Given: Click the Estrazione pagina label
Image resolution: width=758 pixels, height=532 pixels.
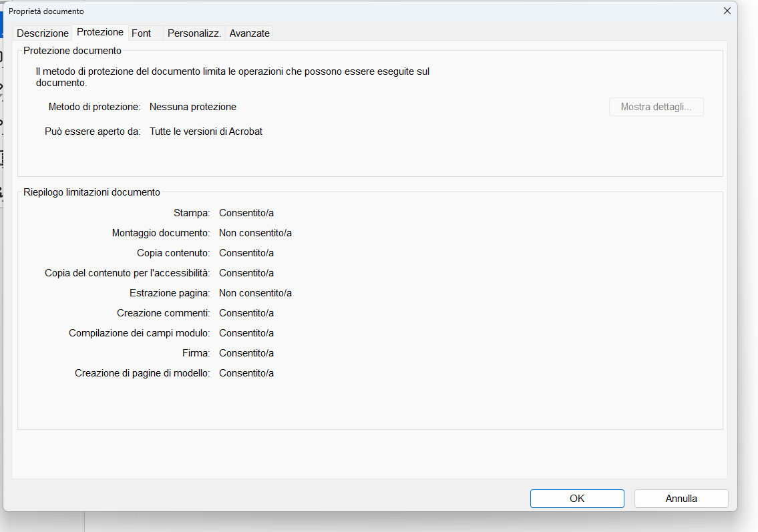Looking at the screenshot, I should [170, 293].
